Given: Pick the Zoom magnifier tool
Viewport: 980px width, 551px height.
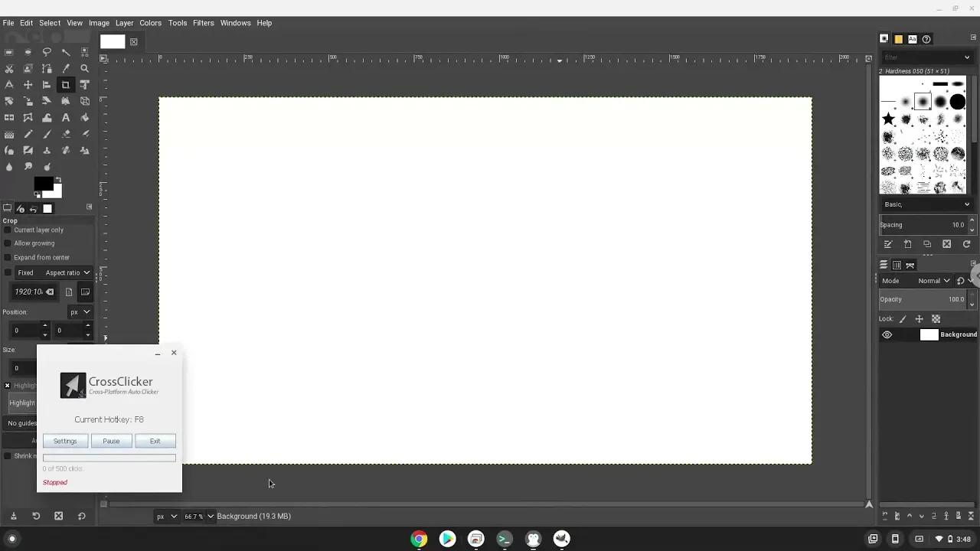Looking at the screenshot, I should click(84, 68).
